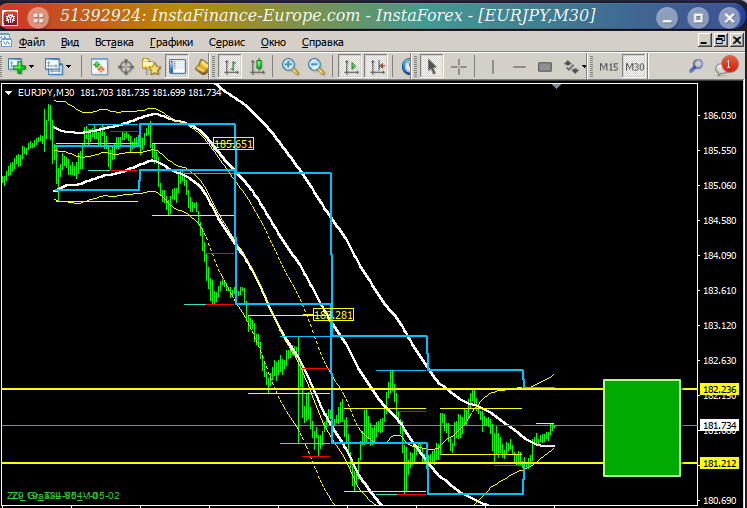The width and height of the screenshot is (747, 508).
Task: Click the 185.651 price label
Action: (233, 144)
